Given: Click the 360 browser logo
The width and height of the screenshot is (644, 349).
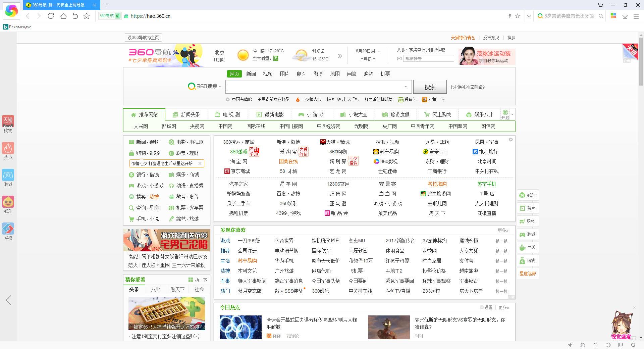Looking at the screenshot, I should pyautogui.click(x=11, y=11).
